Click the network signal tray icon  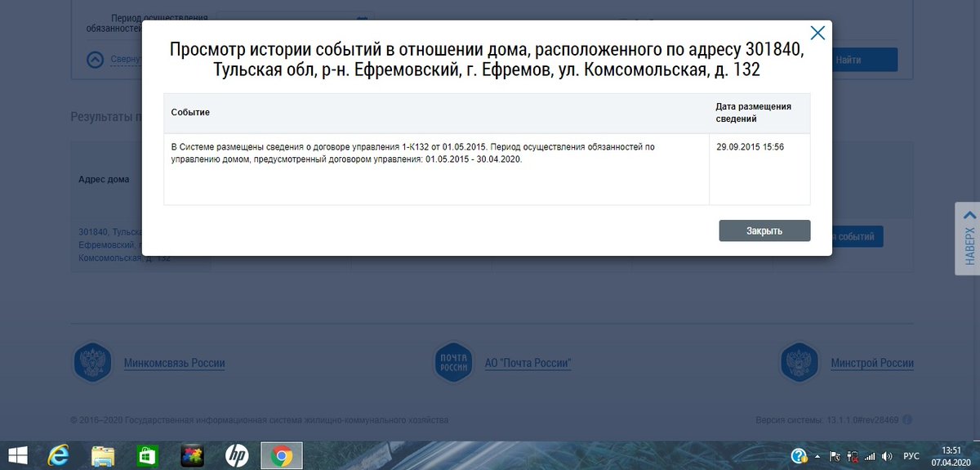870,456
